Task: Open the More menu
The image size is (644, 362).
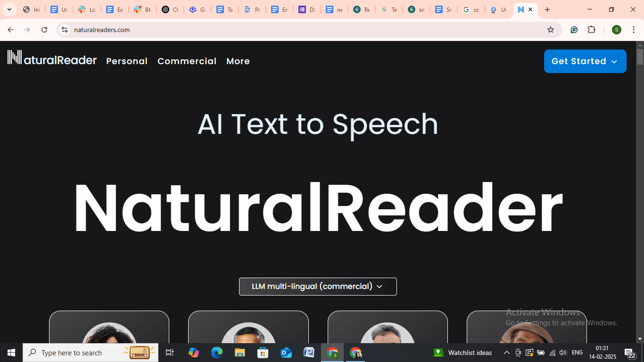Action: [238, 61]
